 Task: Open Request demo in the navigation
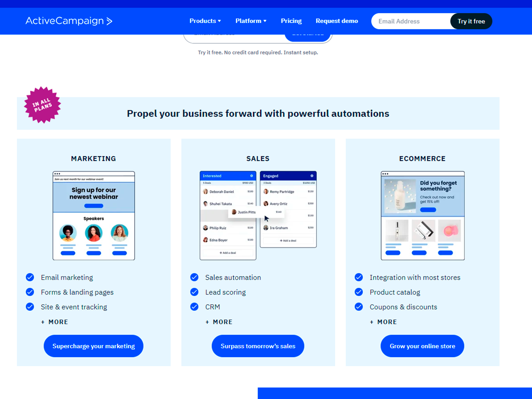[337, 21]
